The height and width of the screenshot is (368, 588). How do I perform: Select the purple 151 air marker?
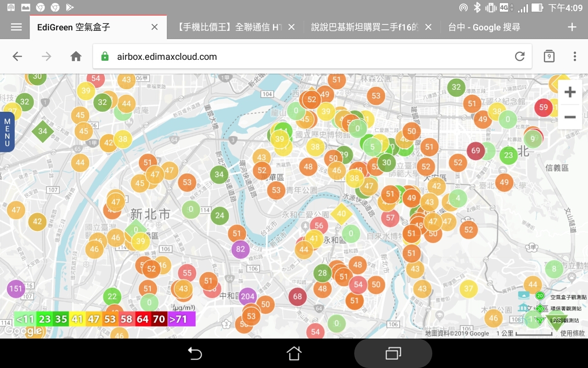point(16,289)
